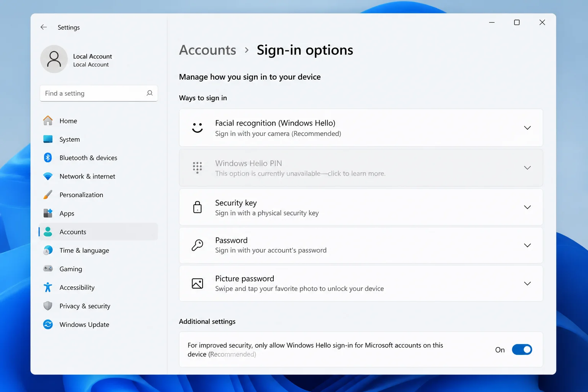Image resolution: width=588 pixels, height=392 pixels.
Task: Click the Accounts breadcrumb link
Action: [x=207, y=50]
